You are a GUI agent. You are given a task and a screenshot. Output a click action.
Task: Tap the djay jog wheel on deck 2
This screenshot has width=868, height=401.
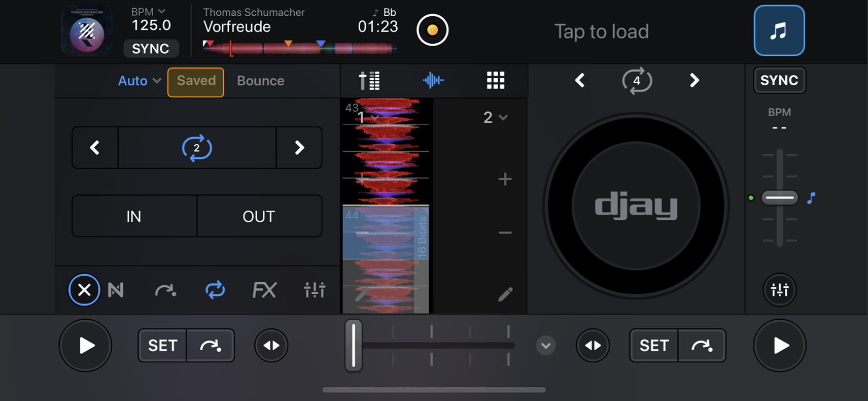tap(636, 206)
